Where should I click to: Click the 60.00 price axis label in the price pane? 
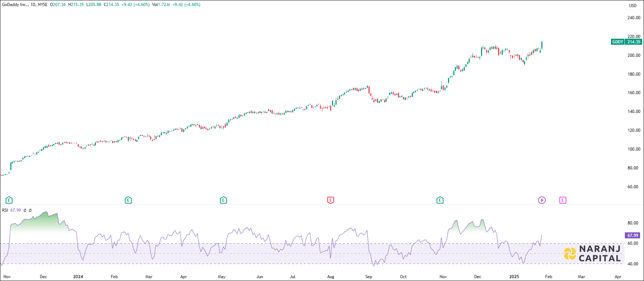point(633,187)
